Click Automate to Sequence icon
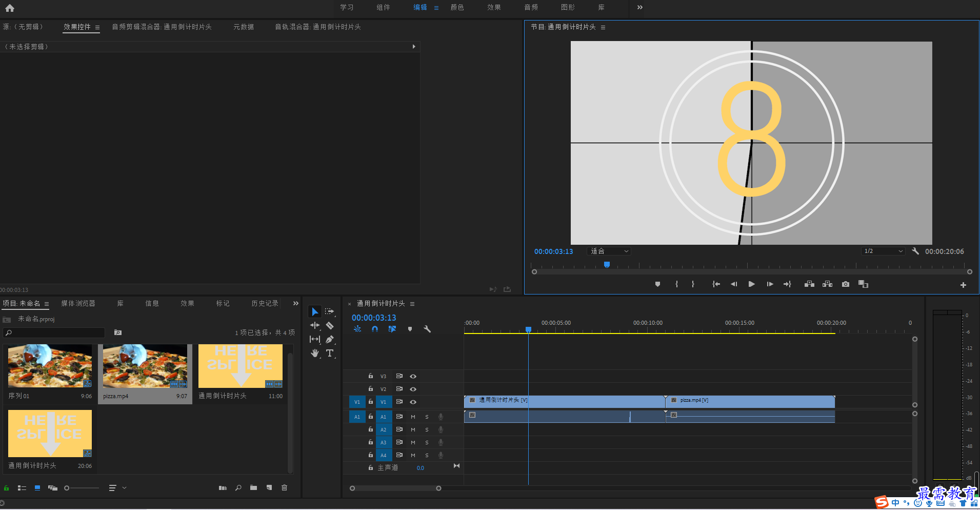 tap(223, 488)
